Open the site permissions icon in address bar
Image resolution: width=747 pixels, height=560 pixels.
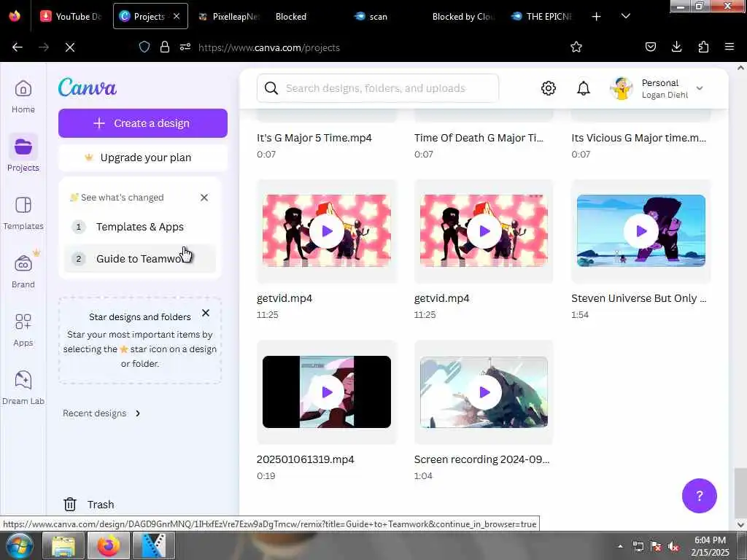tap(185, 47)
